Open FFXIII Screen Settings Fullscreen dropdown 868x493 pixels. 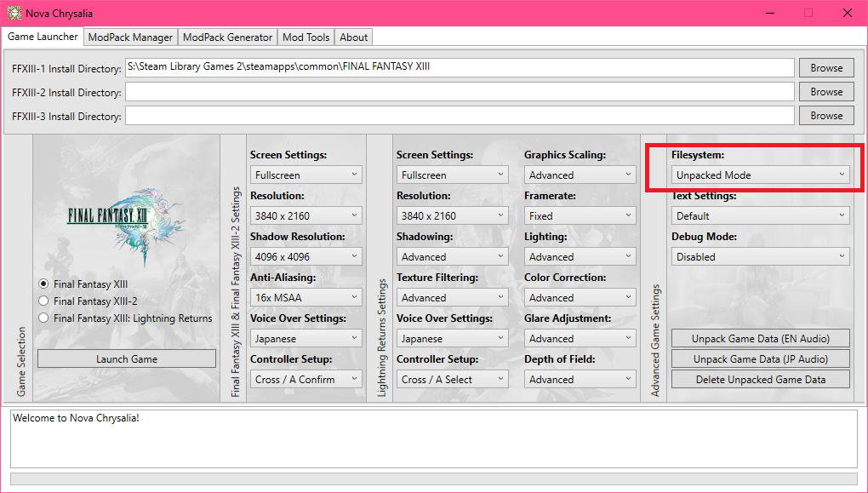(x=306, y=175)
